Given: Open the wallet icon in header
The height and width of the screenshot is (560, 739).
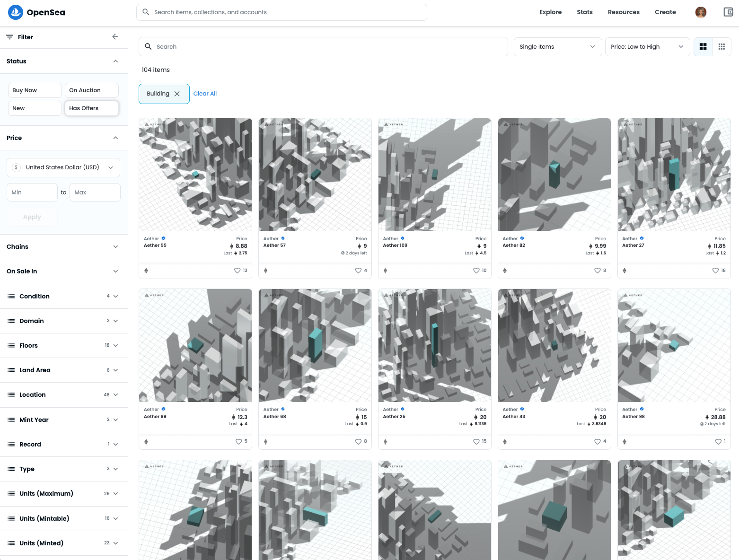Looking at the screenshot, I should coord(728,12).
